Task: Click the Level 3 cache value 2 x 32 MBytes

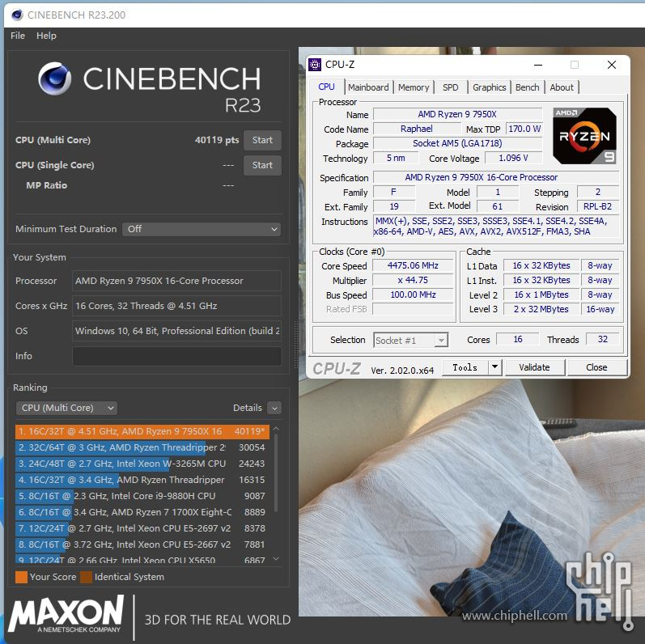Action: pos(541,309)
